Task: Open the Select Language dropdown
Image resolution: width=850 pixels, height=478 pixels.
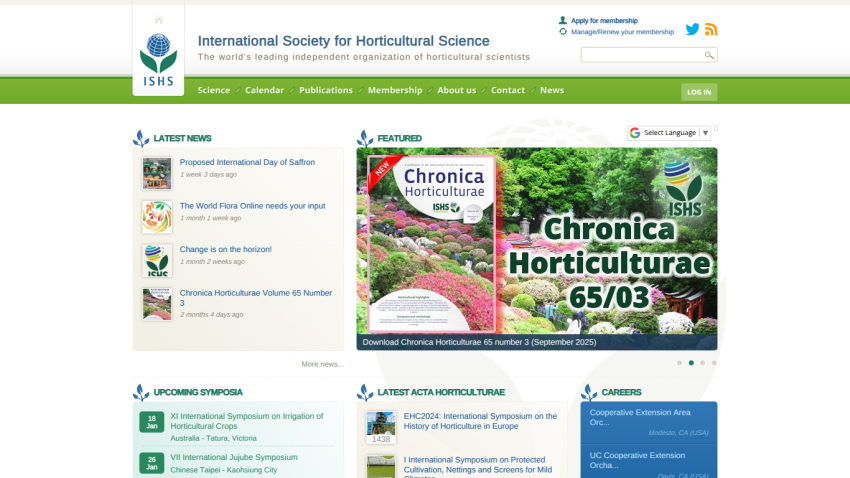Action: point(669,133)
